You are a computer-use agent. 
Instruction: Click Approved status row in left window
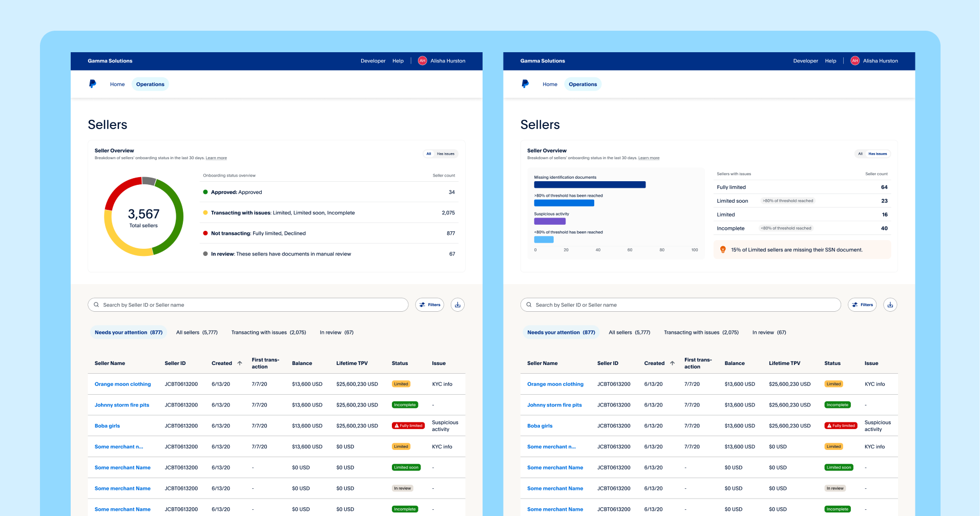[x=329, y=192]
